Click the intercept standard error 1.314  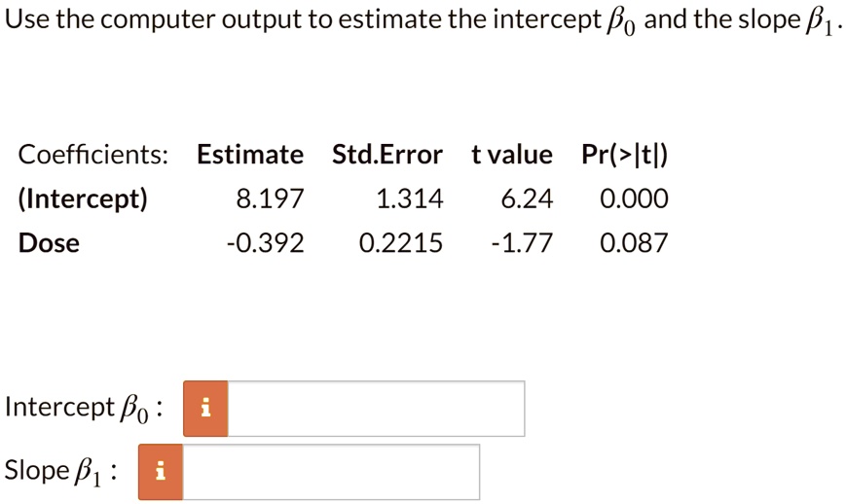point(409,199)
